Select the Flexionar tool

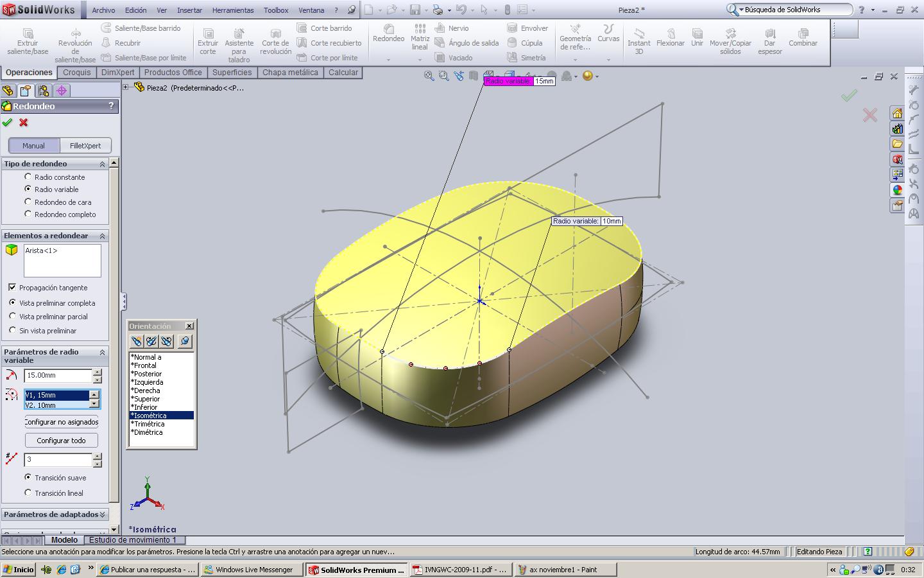click(670, 37)
